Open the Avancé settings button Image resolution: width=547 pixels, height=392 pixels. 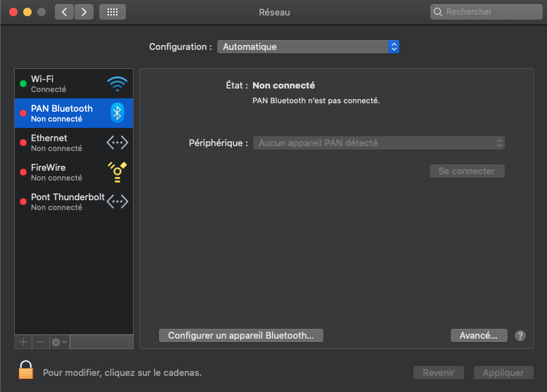tap(478, 336)
